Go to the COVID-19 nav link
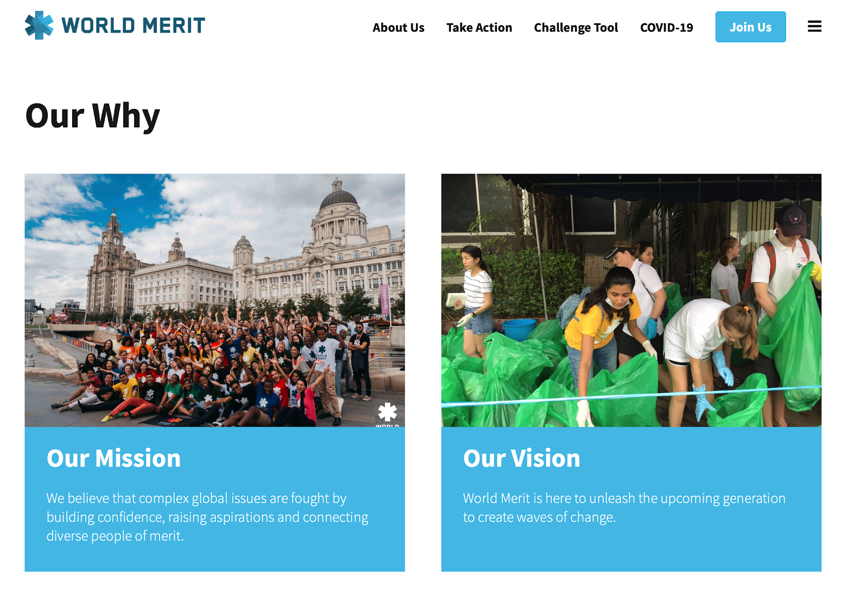 (666, 28)
